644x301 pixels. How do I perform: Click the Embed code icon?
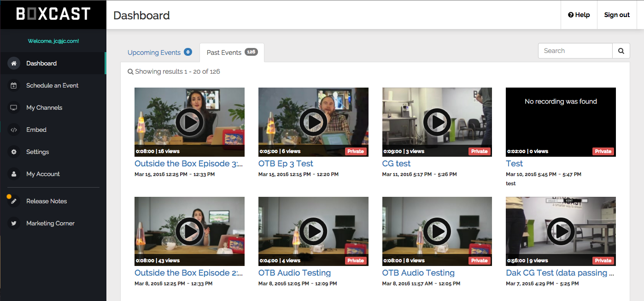pyautogui.click(x=13, y=130)
